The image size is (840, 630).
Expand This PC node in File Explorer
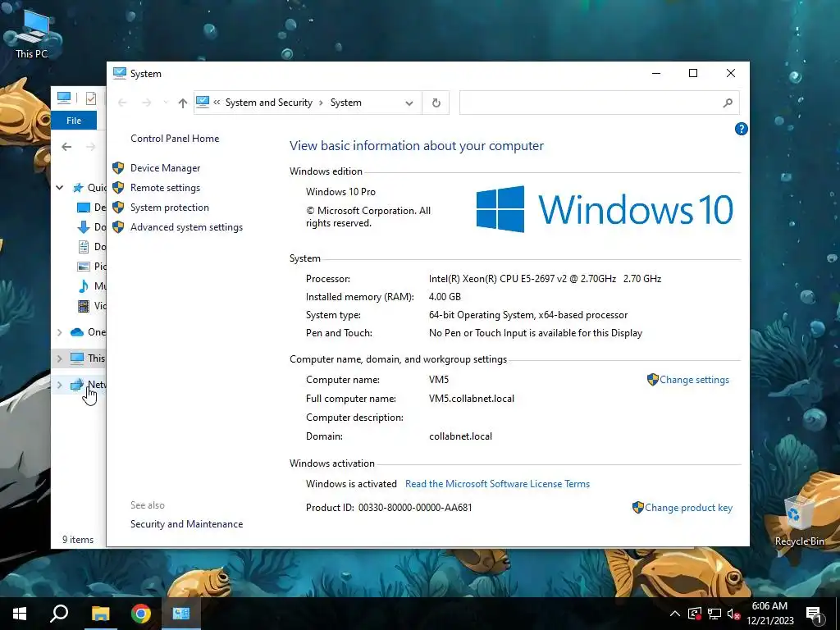pos(59,358)
